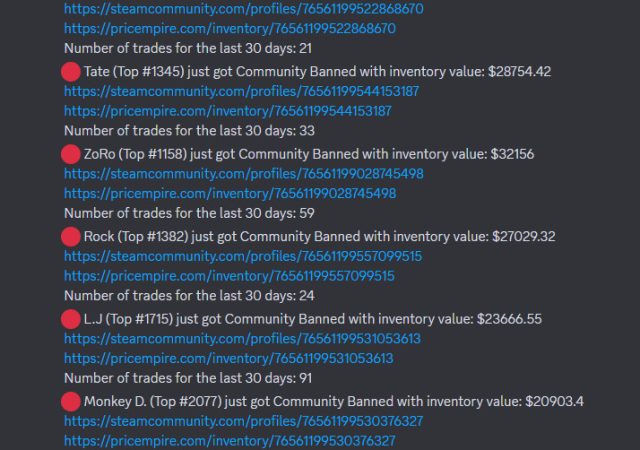This screenshot has height=450, width=640.
Task: Click the red circle icon before Rock
Action: pos(71,237)
